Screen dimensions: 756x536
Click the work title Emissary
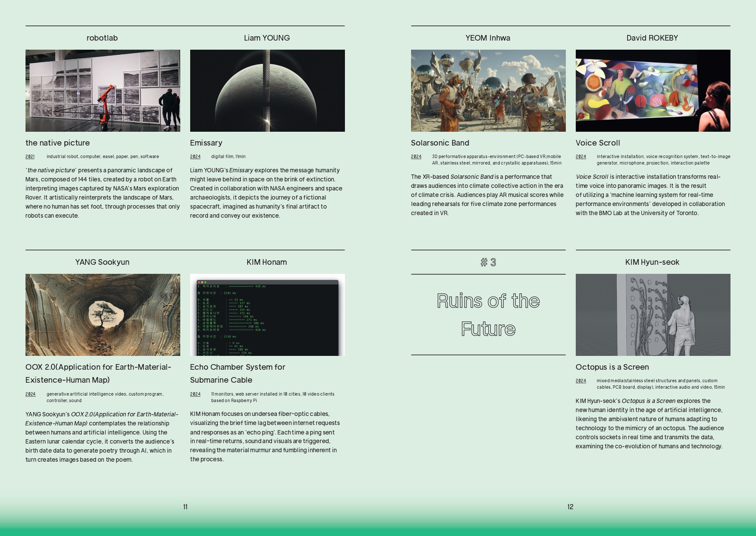tap(206, 143)
